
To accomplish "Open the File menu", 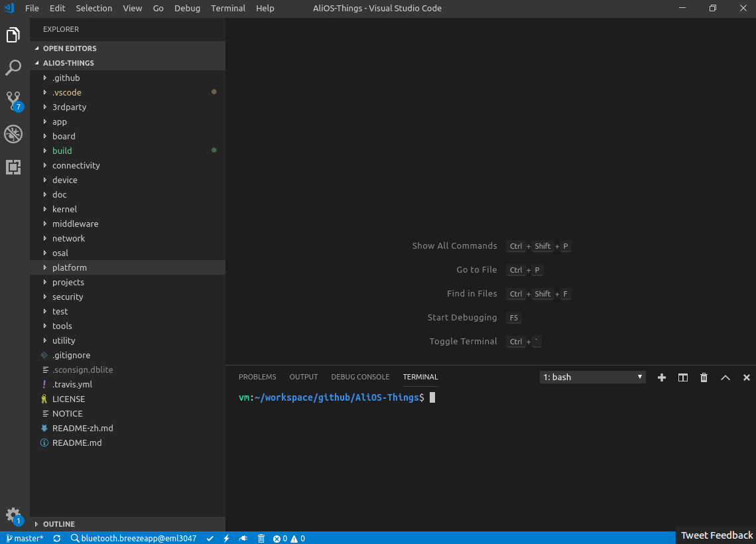I will click(32, 8).
